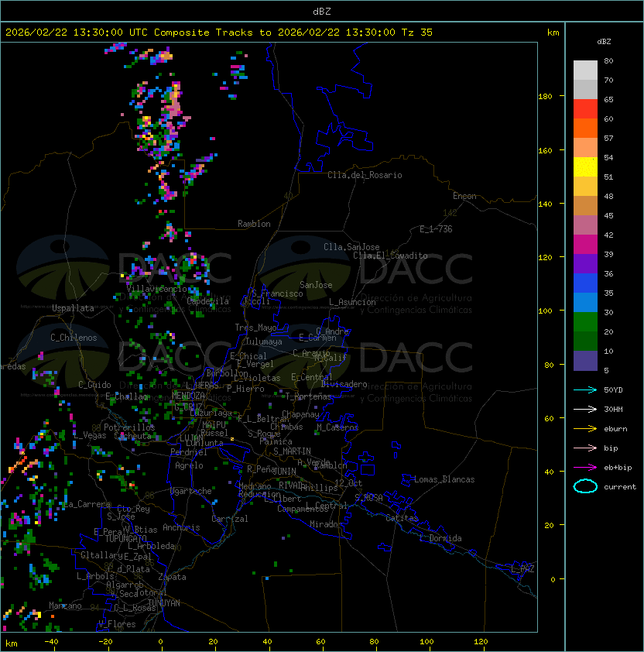Select the yellow eburn arrow icon
This screenshot has height=652, width=644.
[585, 429]
